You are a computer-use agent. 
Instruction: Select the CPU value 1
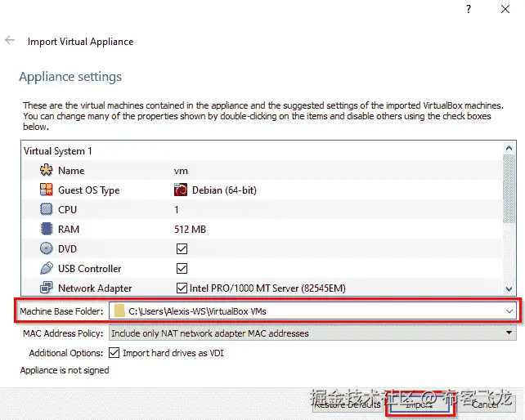(x=177, y=209)
